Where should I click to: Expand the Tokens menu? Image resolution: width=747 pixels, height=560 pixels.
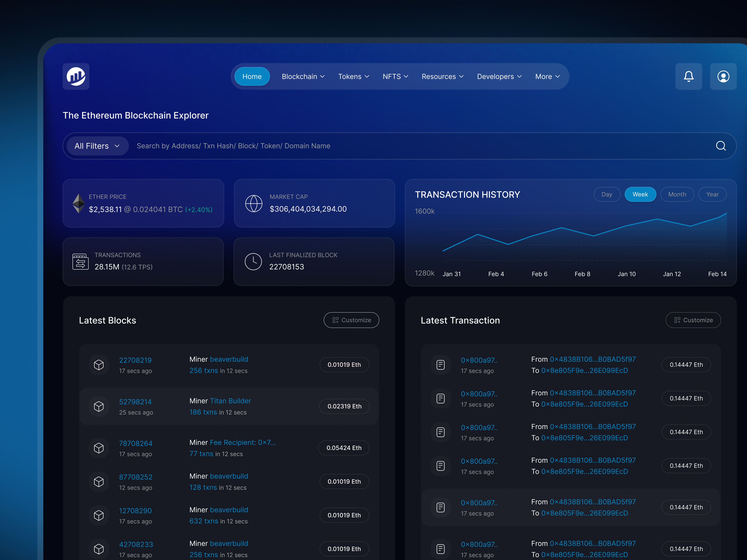pyautogui.click(x=354, y=77)
